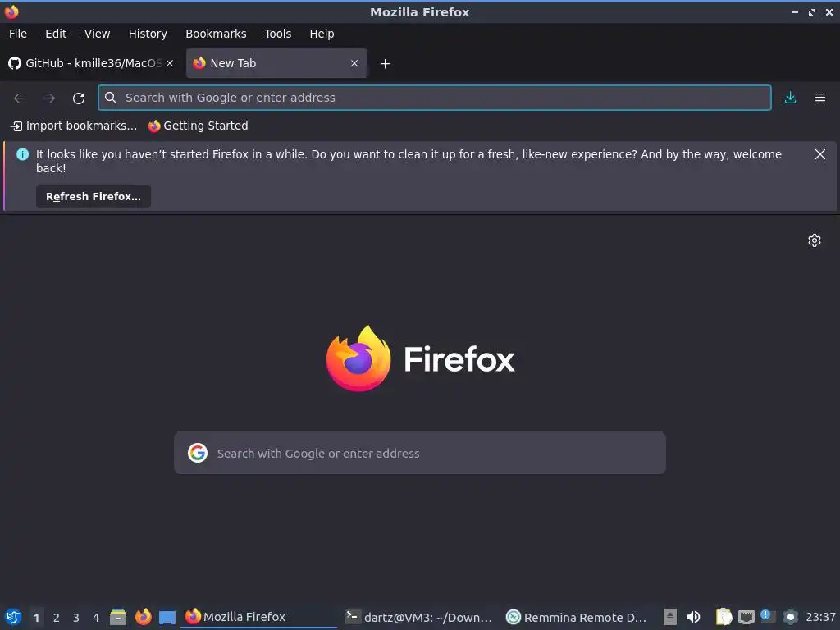Close the GitHub tab
Image resolution: width=840 pixels, height=630 pixels.
(170, 63)
